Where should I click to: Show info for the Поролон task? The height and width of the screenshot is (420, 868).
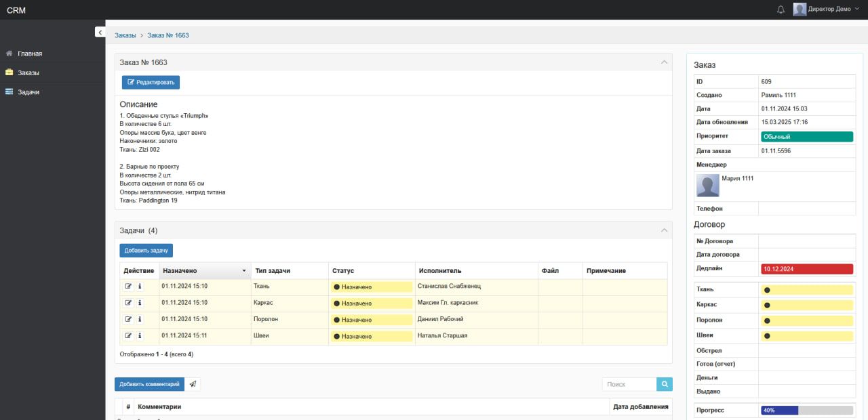(x=140, y=319)
